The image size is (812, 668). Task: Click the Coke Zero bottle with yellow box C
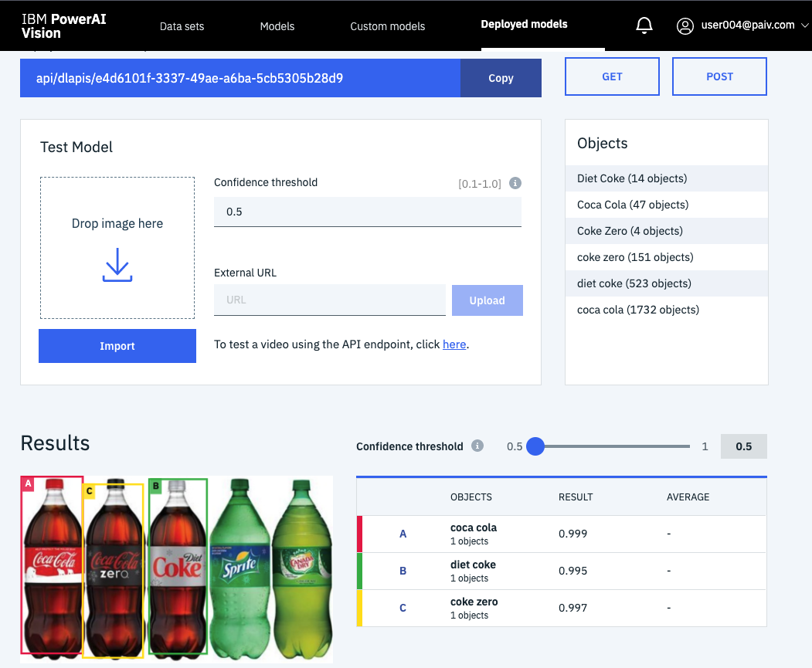tap(114, 571)
